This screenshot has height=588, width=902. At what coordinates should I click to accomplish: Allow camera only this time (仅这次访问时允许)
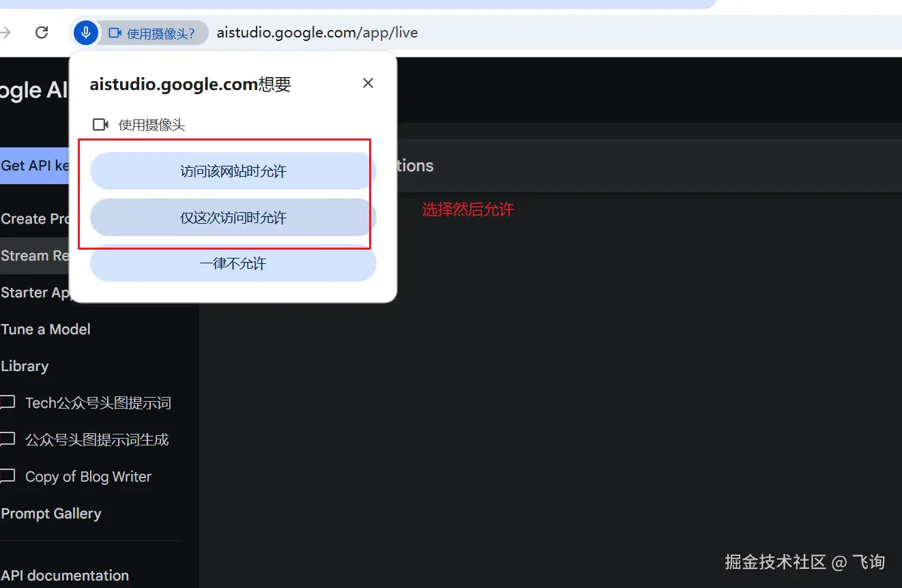click(233, 218)
